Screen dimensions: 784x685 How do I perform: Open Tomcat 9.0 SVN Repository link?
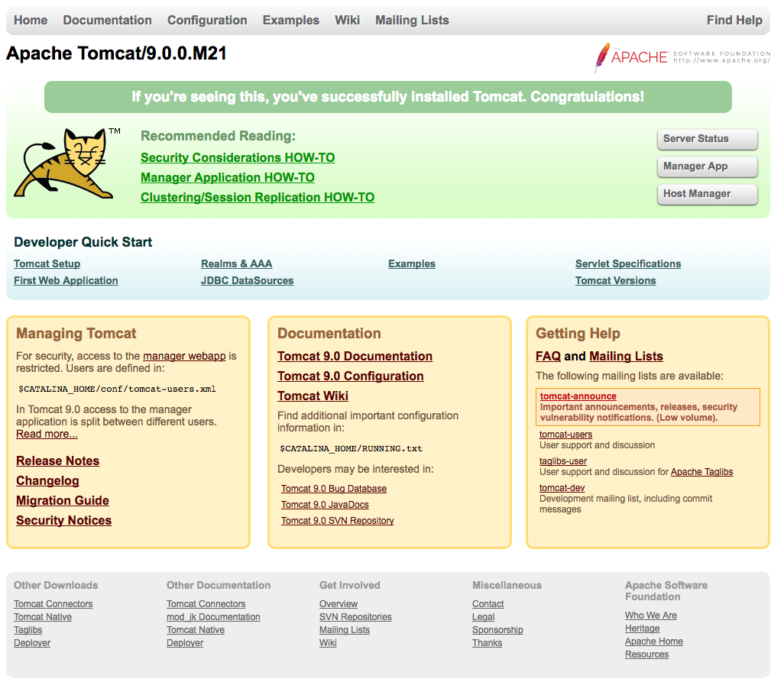[x=338, y=521]
